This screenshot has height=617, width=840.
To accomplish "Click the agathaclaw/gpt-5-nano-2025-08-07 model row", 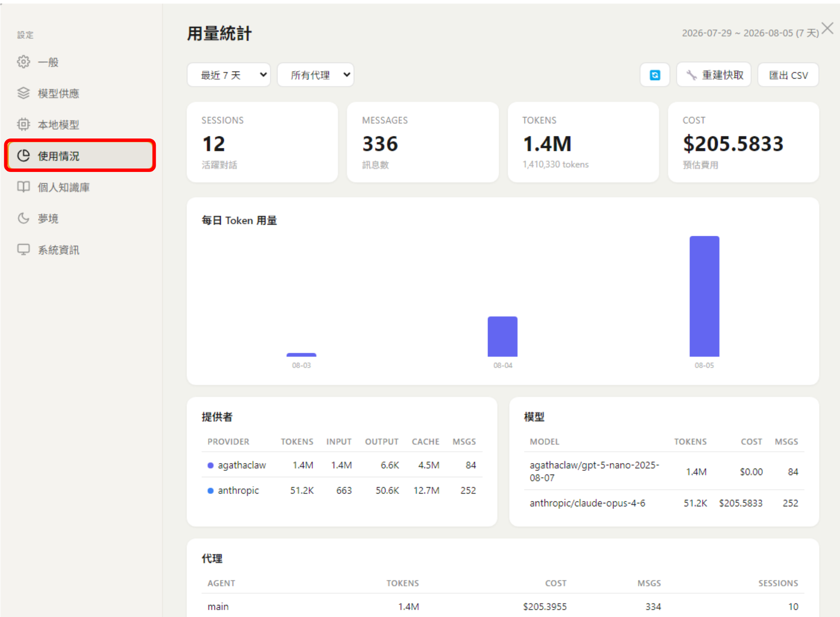I will click(x=664, y=471).
